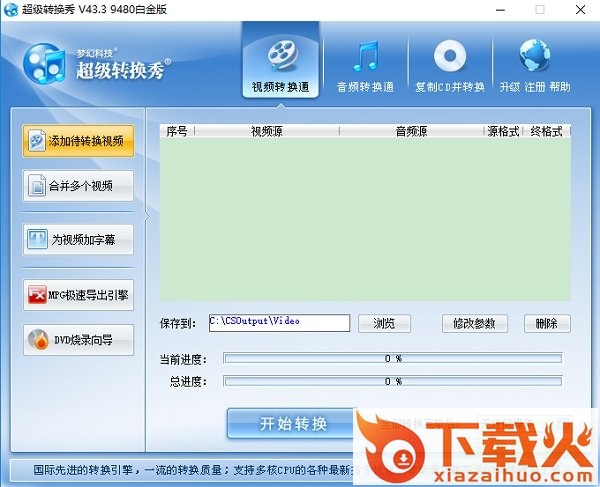
Task: Click 修改参数 button
Action: 475,324
